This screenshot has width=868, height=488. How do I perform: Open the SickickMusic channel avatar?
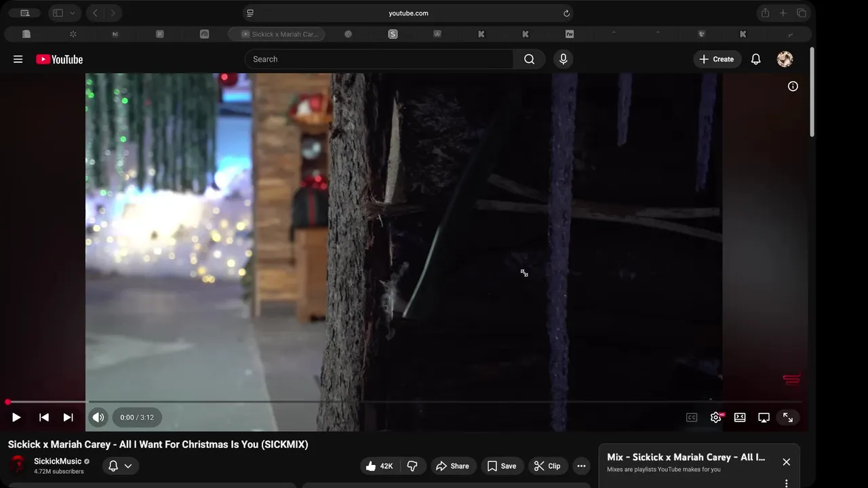click(18, 466)
